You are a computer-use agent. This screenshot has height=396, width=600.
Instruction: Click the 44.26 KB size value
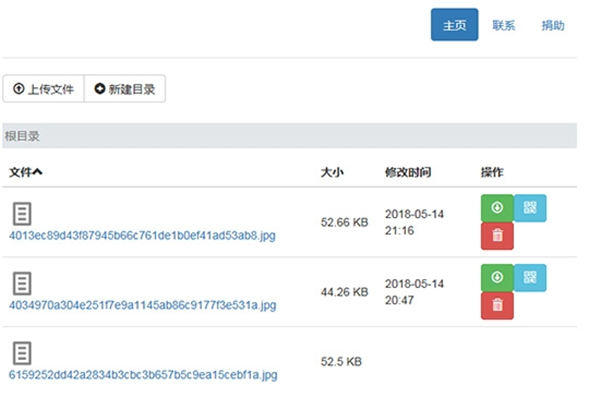(x=344, y=292)
